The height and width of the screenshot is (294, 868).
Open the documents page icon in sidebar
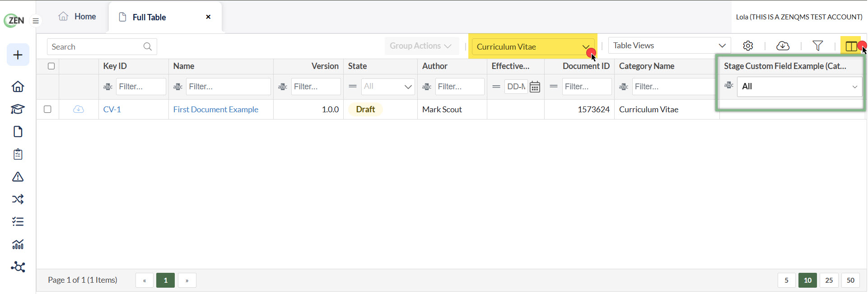click(x=18, y=132)
